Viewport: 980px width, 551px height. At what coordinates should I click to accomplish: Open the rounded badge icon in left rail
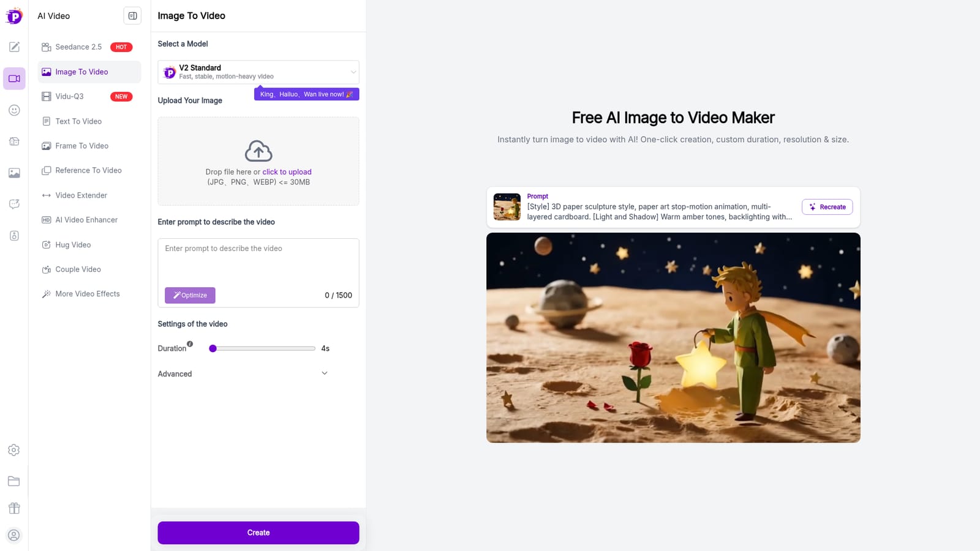point(14,236)
